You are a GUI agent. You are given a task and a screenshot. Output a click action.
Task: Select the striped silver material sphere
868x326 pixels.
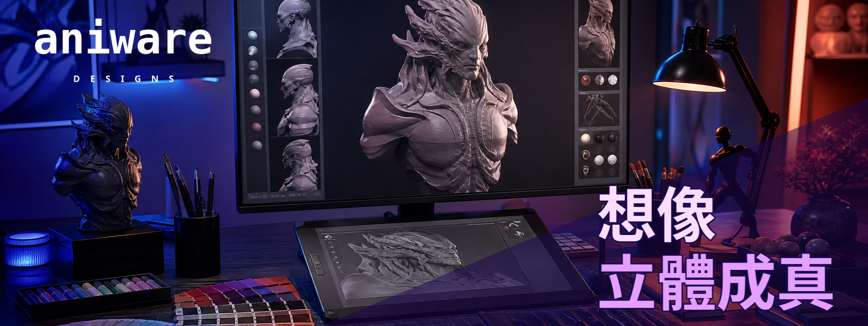pos(599,80)
